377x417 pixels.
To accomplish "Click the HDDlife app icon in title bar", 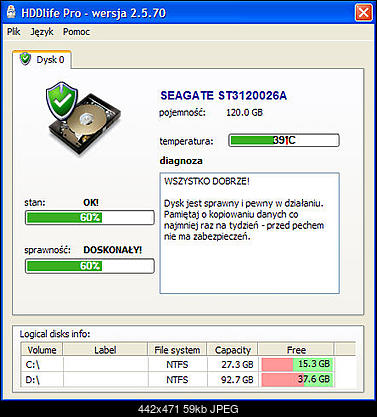I will (x=11, y=12).
